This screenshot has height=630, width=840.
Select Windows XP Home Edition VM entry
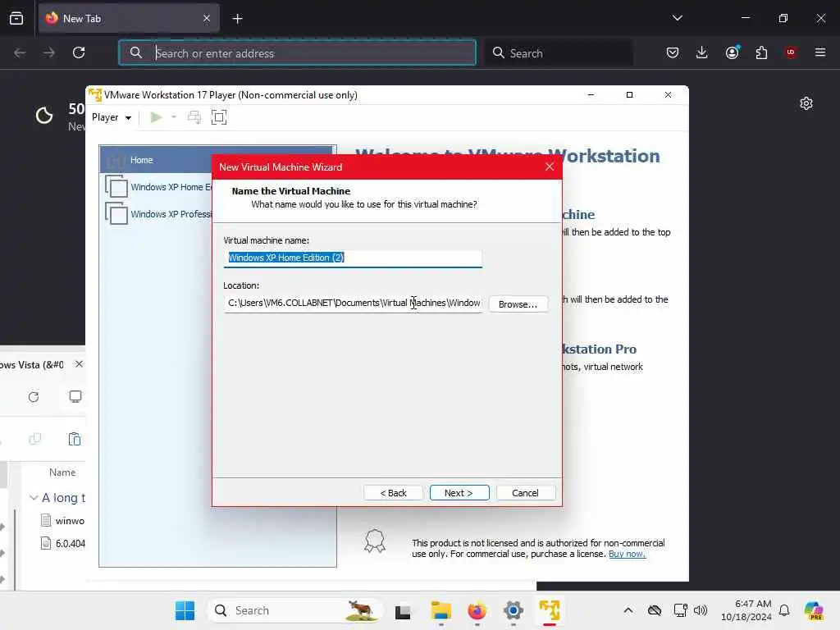click(160, 187)
